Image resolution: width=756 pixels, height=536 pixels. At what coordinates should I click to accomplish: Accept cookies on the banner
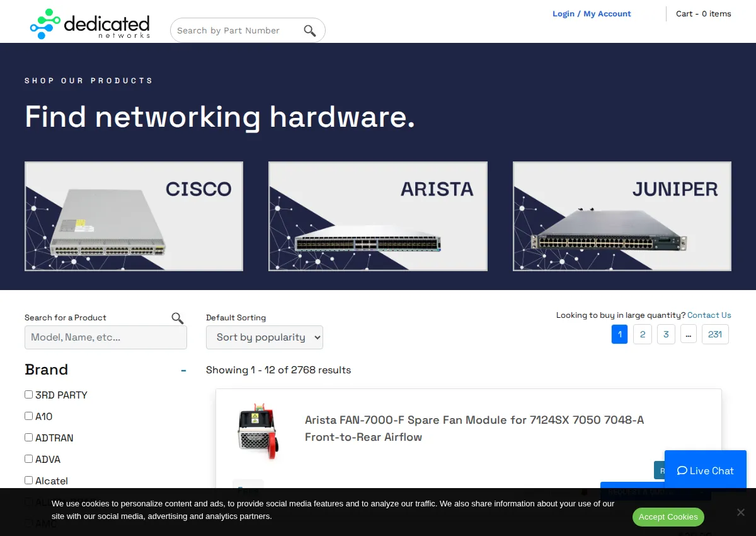[x=668, y=517]
